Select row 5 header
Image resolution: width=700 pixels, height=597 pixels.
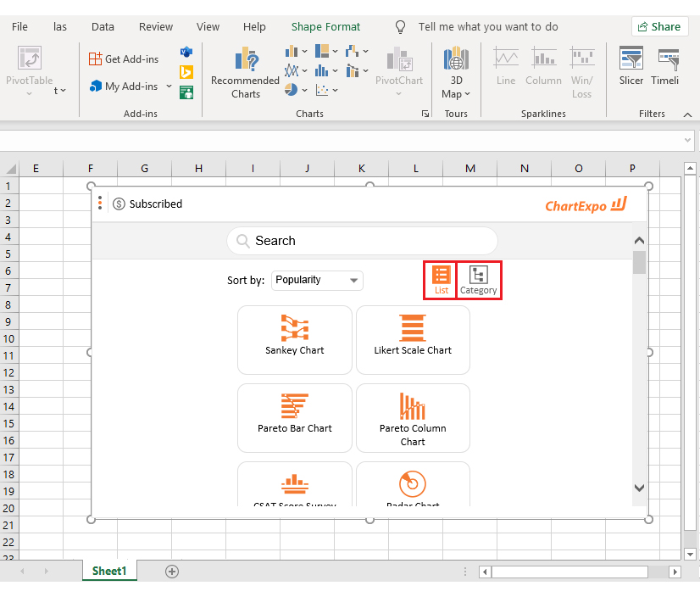8,254
